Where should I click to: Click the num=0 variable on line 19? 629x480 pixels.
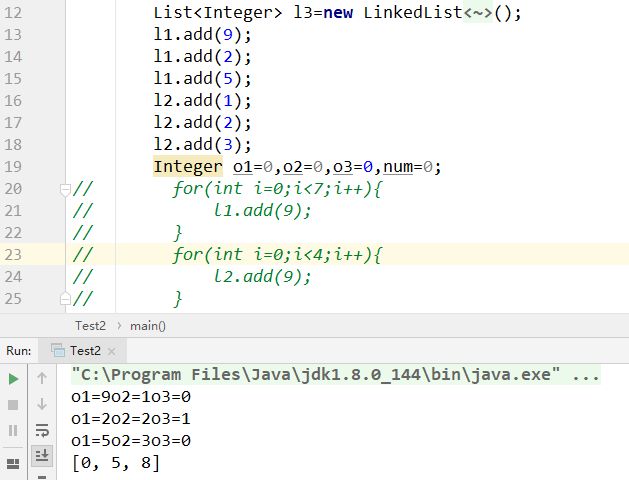408,166
